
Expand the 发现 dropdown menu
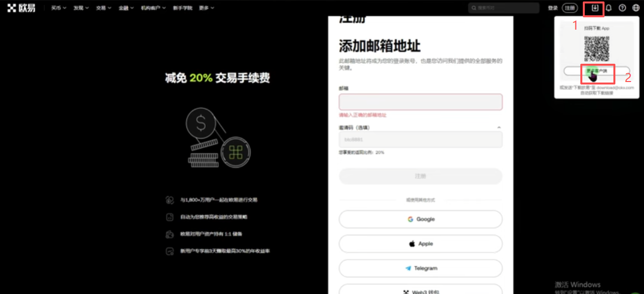click(x=81, y=8)
